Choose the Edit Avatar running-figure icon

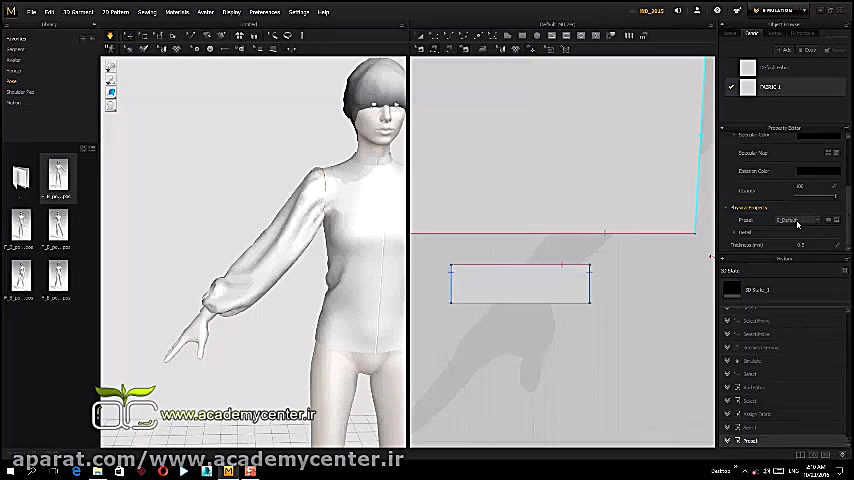pos(109,49)
